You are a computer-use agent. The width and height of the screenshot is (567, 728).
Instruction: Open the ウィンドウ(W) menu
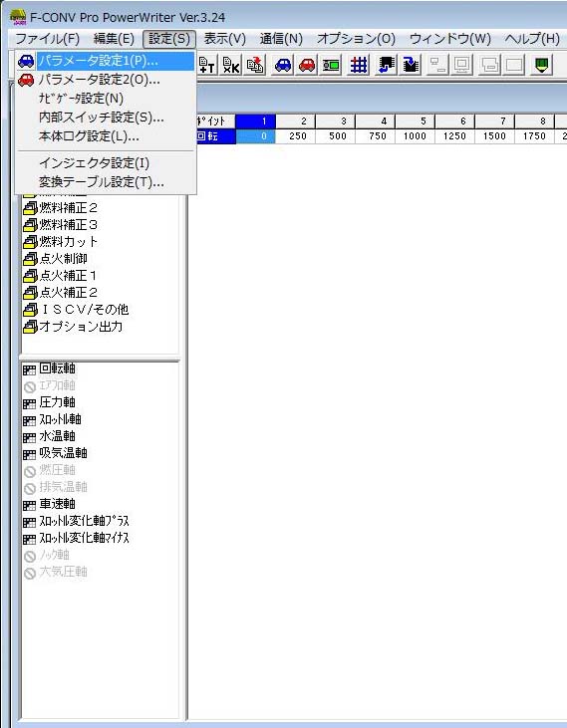point(450,39)
